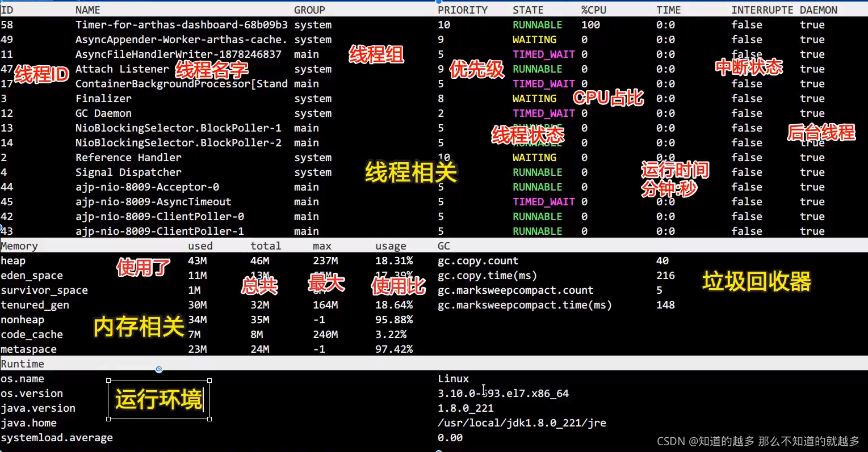This screenshot has height=452, width=868.
Task: Select the os.name label
Action: click(x=22, y=379)
